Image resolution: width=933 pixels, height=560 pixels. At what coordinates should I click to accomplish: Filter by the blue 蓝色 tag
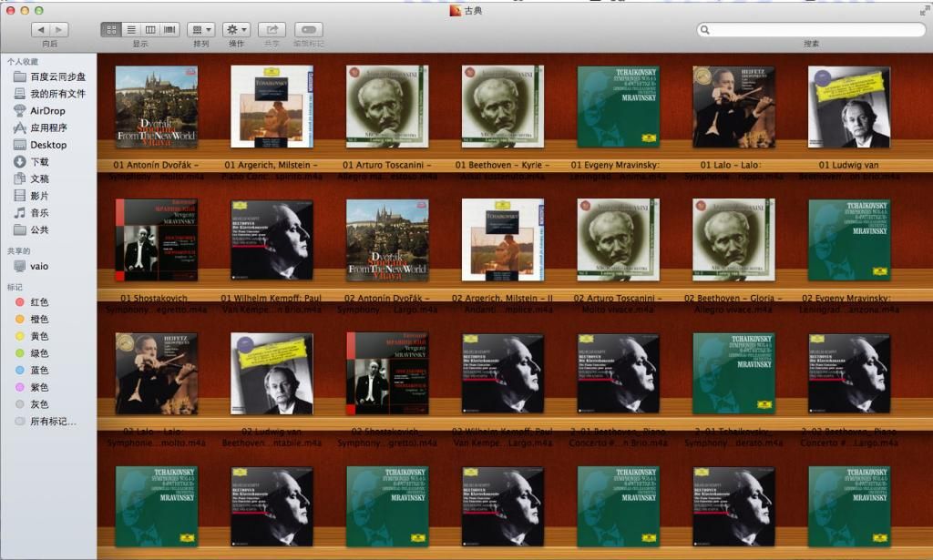pyautogui.click(x=39, y=371)
